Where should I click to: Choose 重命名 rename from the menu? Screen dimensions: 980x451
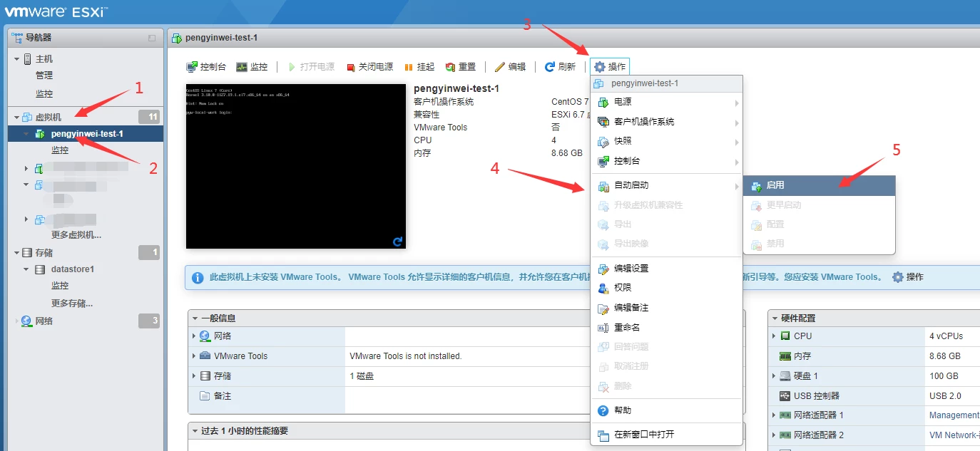(667, 328)
